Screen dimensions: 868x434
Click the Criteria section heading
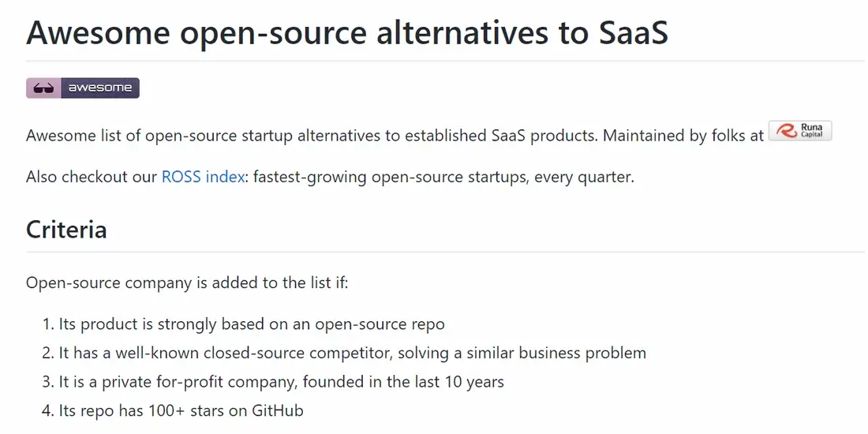(66, 229)
